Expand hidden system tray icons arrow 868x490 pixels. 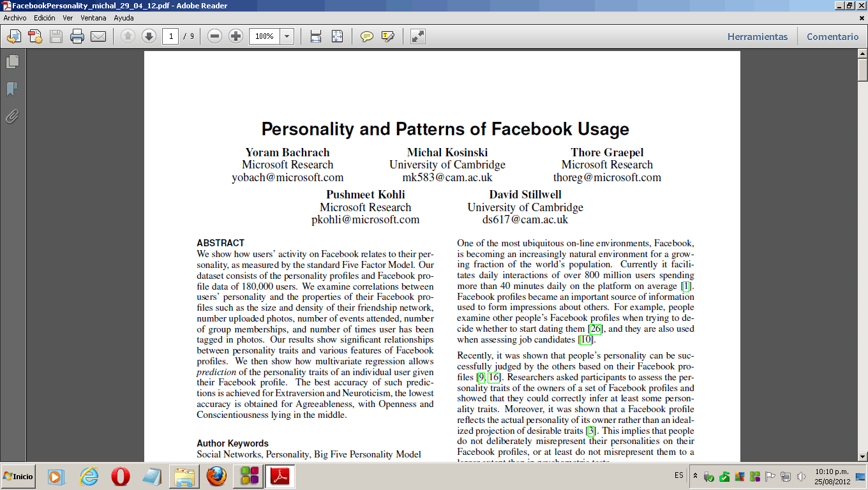696,476
